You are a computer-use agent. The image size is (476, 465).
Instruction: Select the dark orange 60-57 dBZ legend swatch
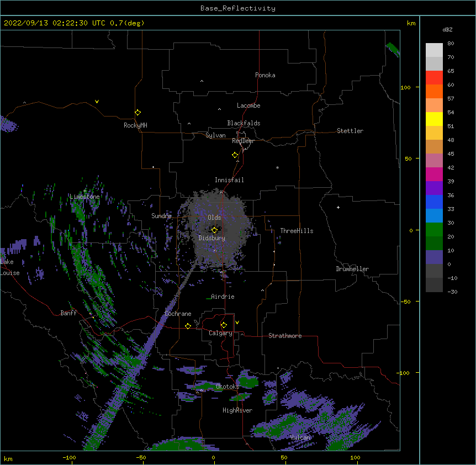434,91
